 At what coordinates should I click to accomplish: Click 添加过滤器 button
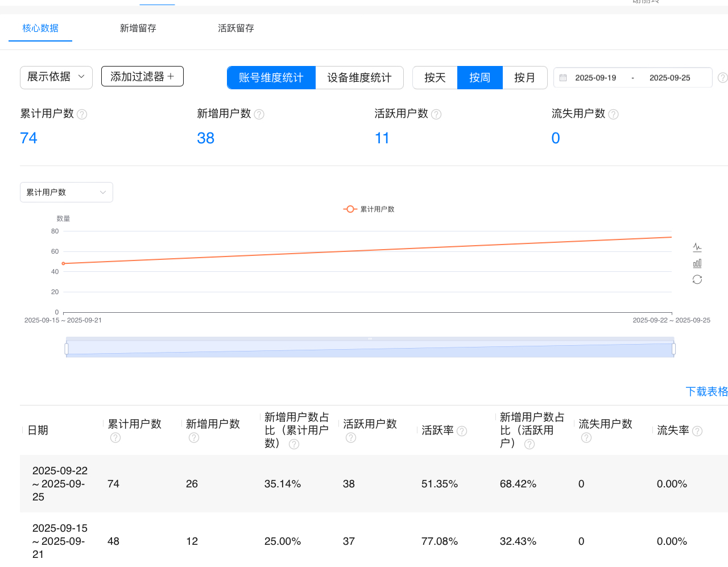[142, 76]
